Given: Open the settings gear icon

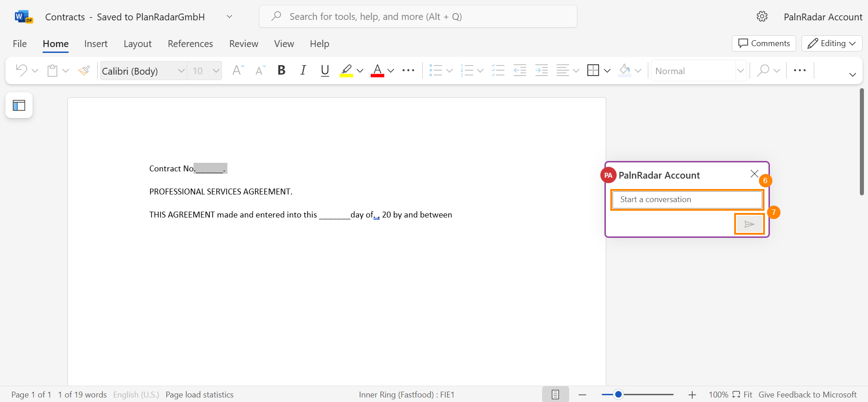Looking at the screenshot, I should (x=762, y=17).
